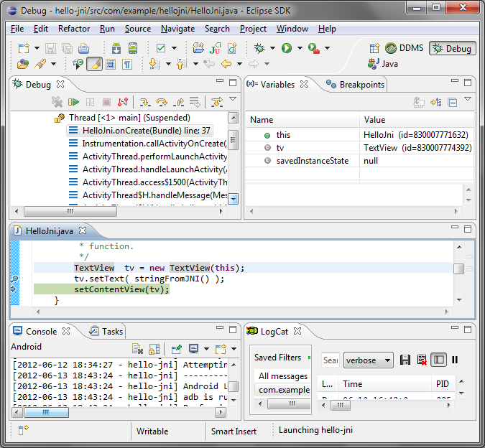Click the Print icon in toolbar

pos(83,48)
